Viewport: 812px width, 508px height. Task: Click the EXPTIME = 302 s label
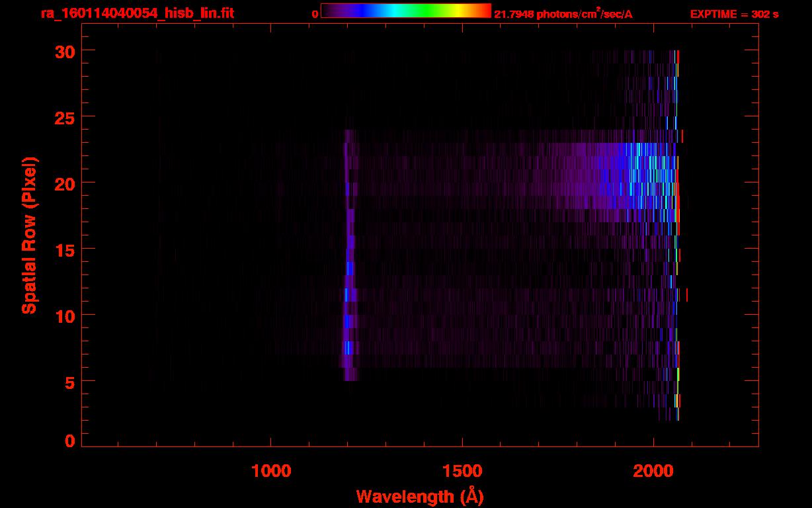tap(734, 14)
